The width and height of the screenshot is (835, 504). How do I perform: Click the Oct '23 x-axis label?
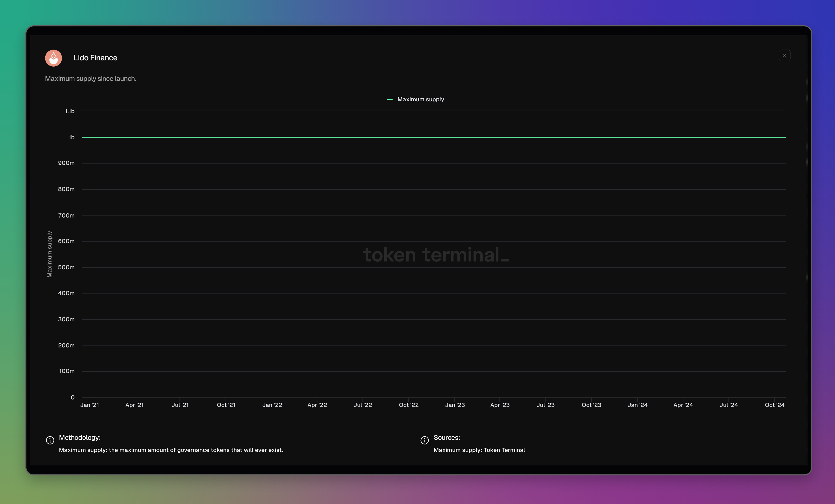[591, 405]
